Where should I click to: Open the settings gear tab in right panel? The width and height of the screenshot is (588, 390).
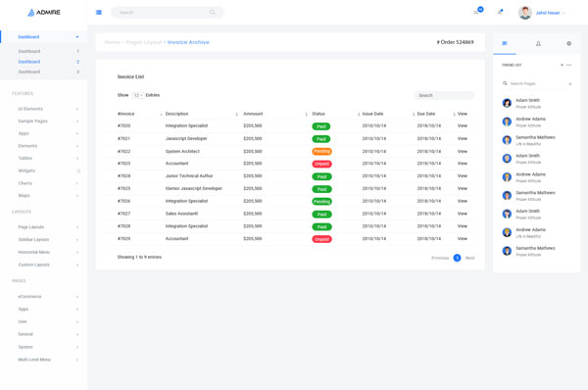pyautogui.click(x=568, y=44)
